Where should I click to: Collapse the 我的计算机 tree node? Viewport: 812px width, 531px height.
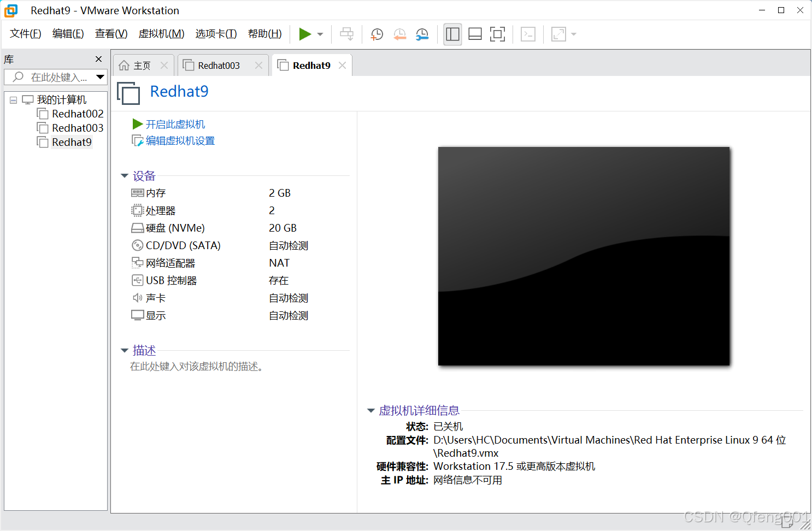point(13,100)
